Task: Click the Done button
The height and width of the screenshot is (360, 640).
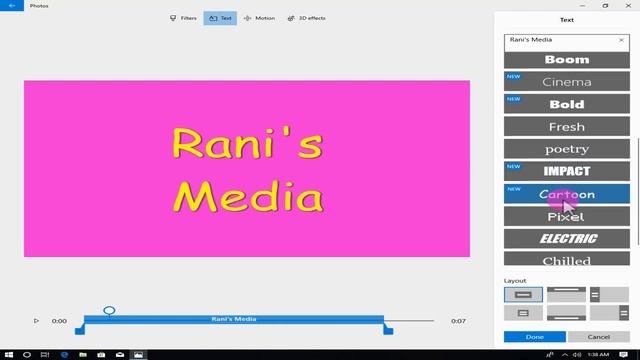Action: (535, 337)
